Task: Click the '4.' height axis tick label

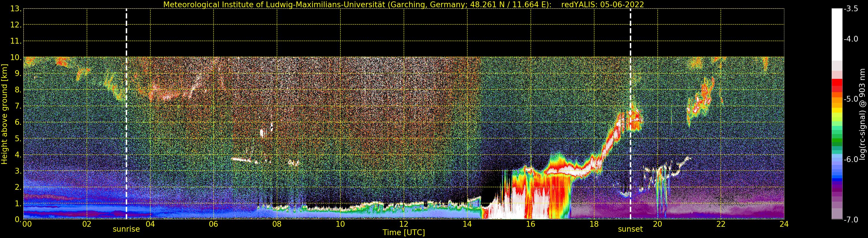Action: 18,155
